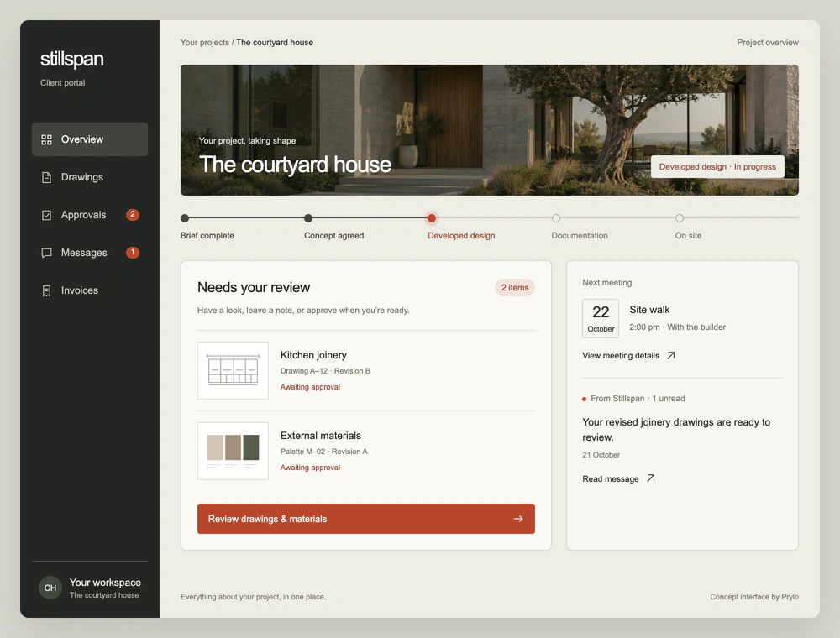Click the red unread dot by From Stillspan
Screen dimensions: 840x638
pos(584,399)
